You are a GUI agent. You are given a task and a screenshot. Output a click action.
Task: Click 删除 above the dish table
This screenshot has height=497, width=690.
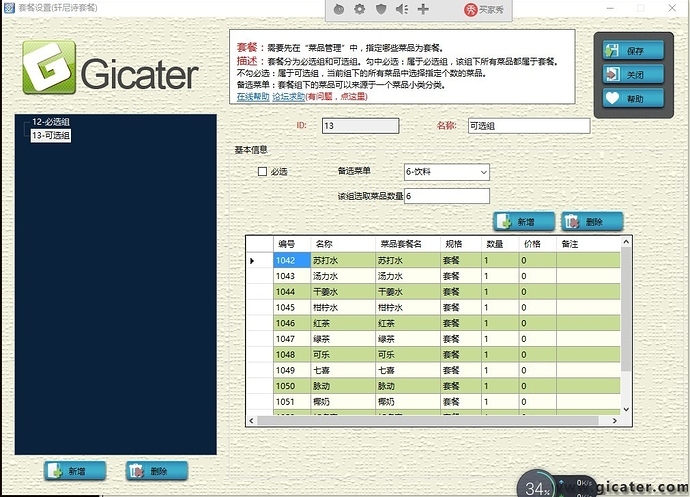tap(592, 222)
